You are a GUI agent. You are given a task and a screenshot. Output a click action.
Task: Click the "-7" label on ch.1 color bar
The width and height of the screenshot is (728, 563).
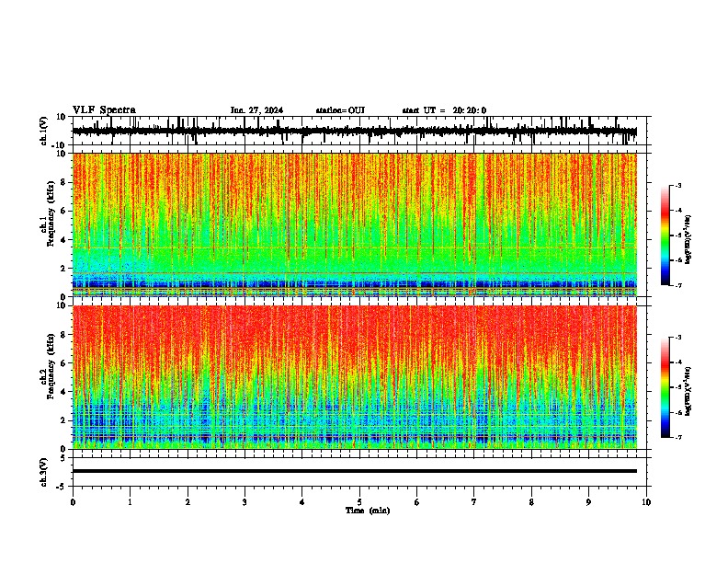pyautogui.click(x=677, y=285)
